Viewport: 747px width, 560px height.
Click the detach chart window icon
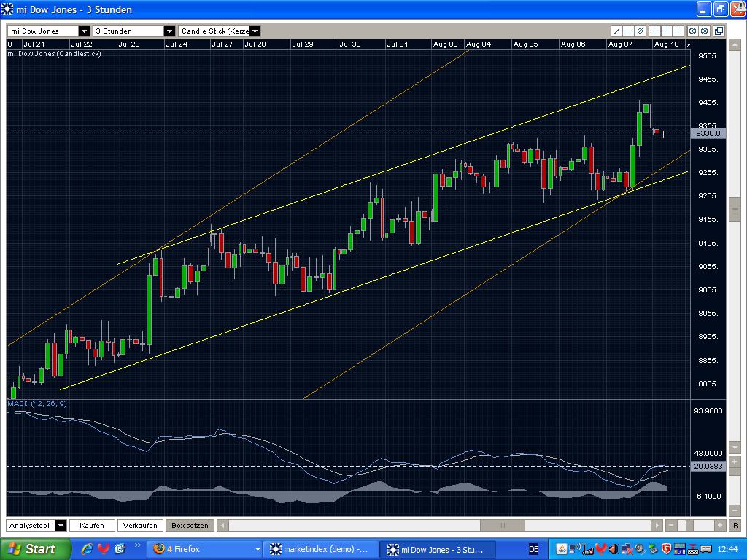coord(719,31)
